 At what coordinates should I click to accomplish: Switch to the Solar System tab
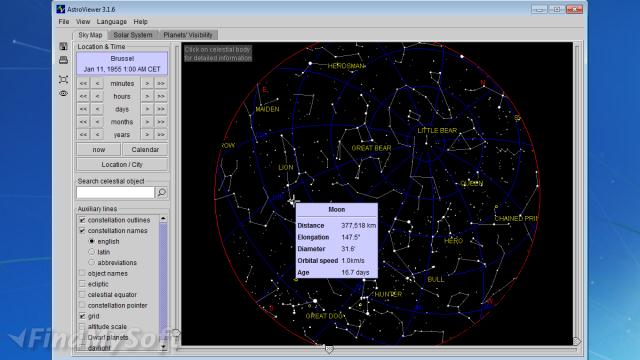133,35
